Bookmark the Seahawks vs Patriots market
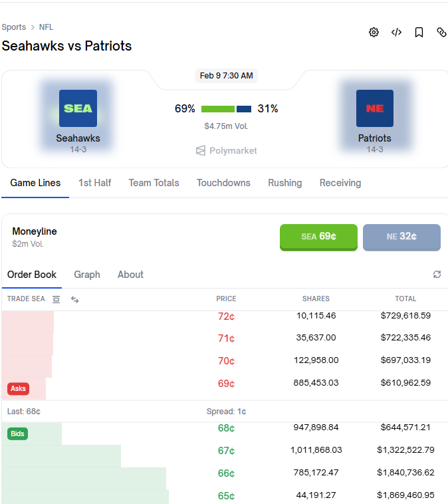Screen dimensions: 448x504 (419, 33)
